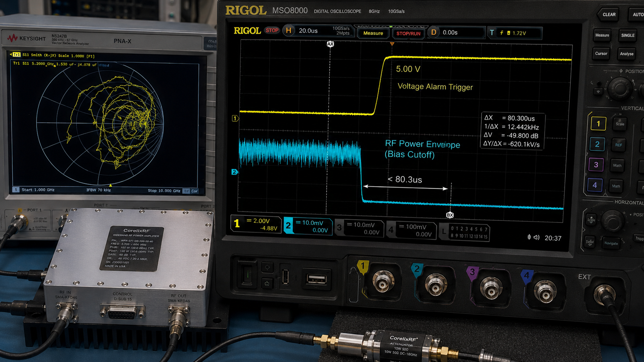The width and height of the screenshot is (644, 362).
Task: Push the Math key beside channel 4
Action: [x=616, y=186]
